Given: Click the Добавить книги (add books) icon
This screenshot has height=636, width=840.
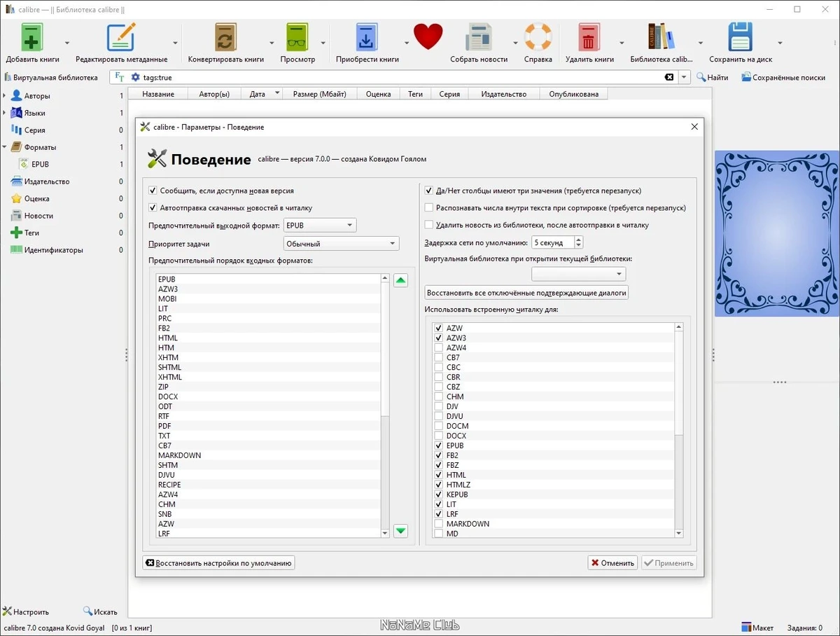Looking at the screenshot, I should (x=32, y=37).
